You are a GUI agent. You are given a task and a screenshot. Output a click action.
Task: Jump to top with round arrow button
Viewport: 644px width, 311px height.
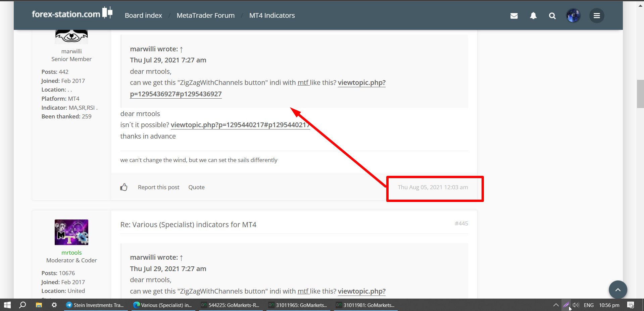point(618,290)
